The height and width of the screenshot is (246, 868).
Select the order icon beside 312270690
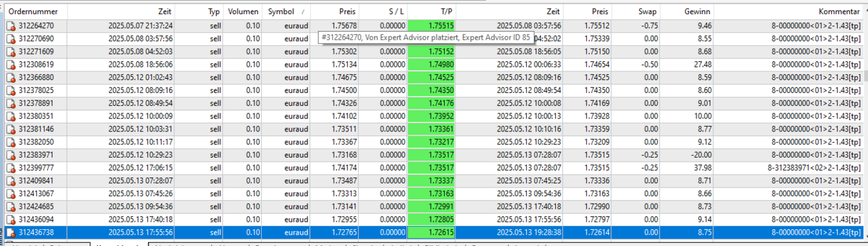tap(11, 39)
